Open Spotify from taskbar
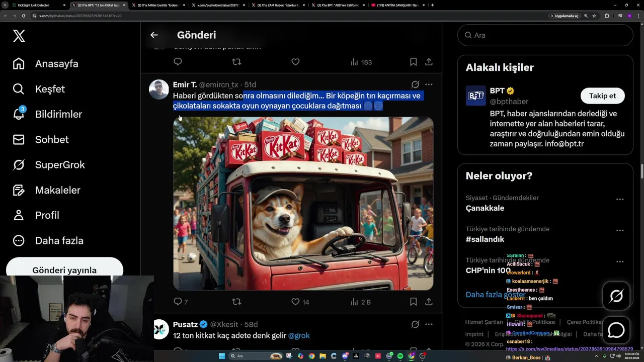Image resolution: width=644 pixels, height=362 pixels. (400, 356)
